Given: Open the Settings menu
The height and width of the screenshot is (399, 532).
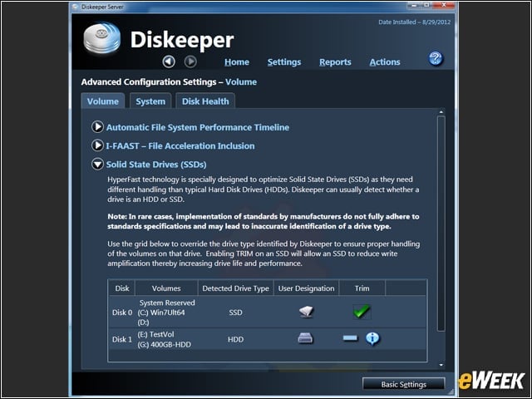Looking at the screenshot, I should point(284,62).
